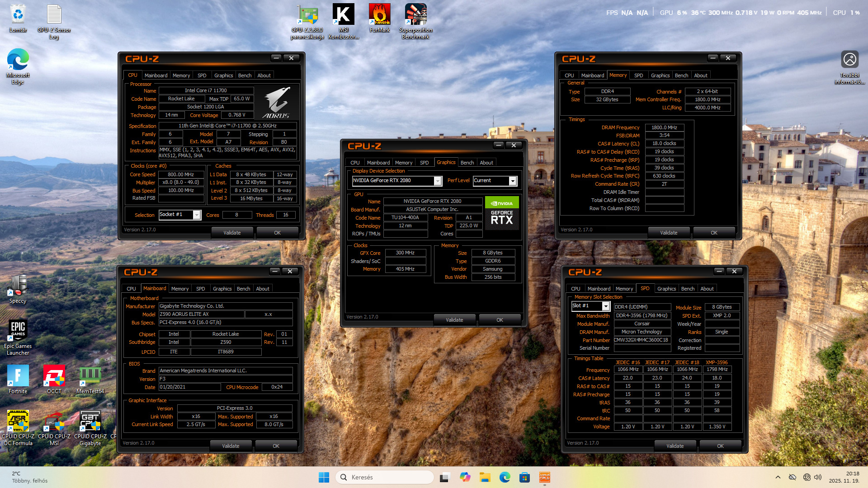Open File Explorer from the taskbar
This screenshot has width=868, height=488.
[485, 477]
